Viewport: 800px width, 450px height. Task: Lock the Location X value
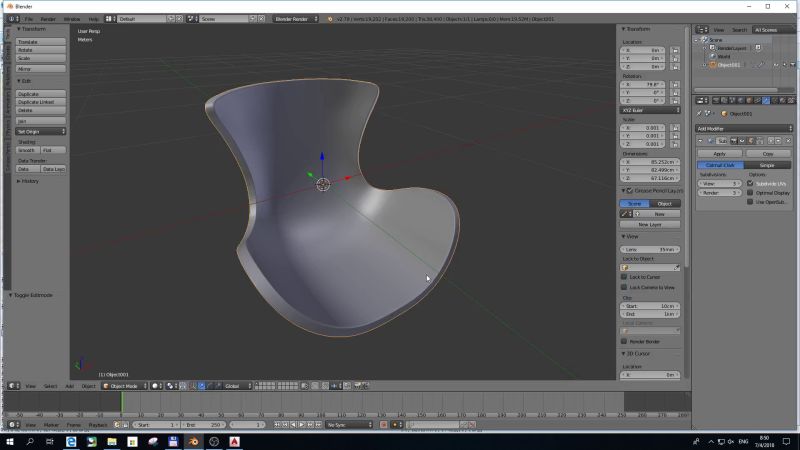pos(675,51)
